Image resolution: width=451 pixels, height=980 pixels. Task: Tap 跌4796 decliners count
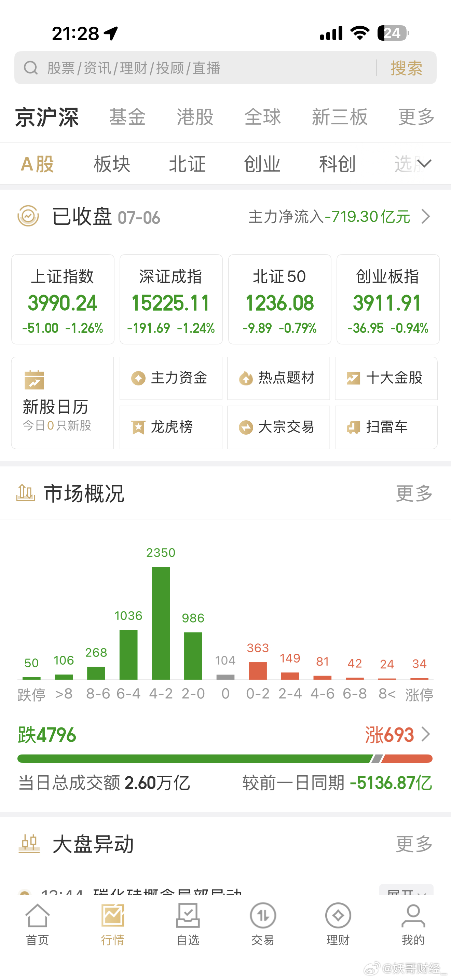coord(47,735)
